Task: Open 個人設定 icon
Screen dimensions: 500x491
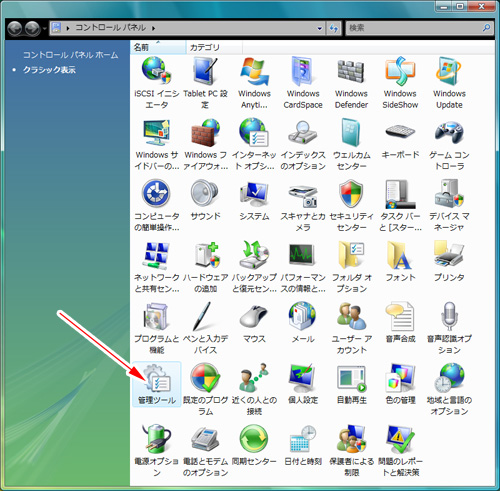Action: click(302, 378)
